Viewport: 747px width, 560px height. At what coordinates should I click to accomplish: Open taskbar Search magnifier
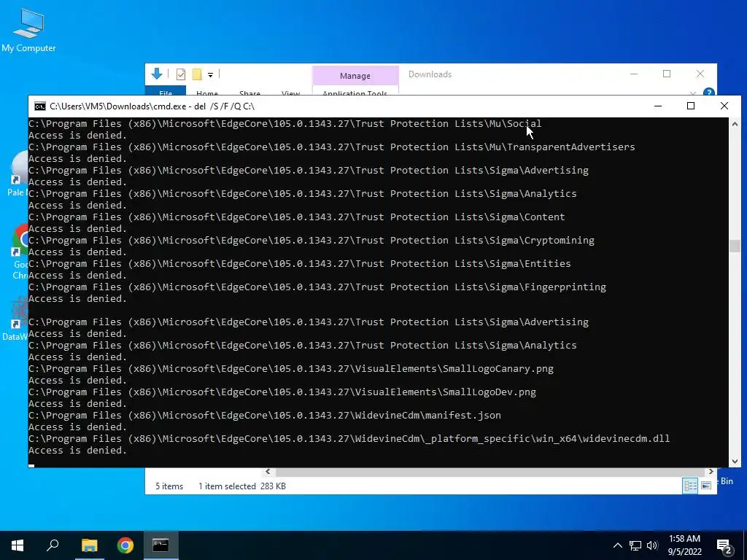point(53,545)
